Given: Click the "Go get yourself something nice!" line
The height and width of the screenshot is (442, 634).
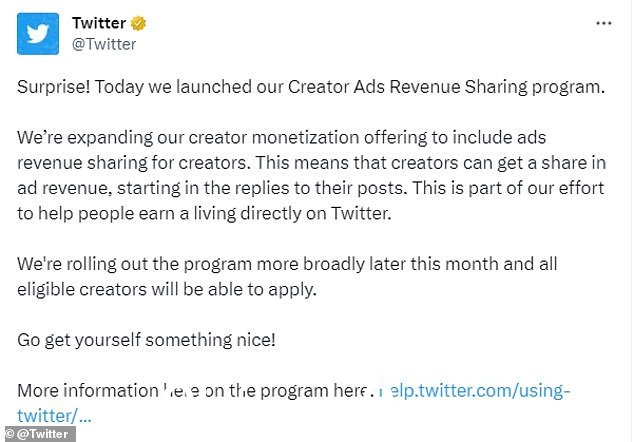Looking at the screenshot, I should (x=146, y=340).
